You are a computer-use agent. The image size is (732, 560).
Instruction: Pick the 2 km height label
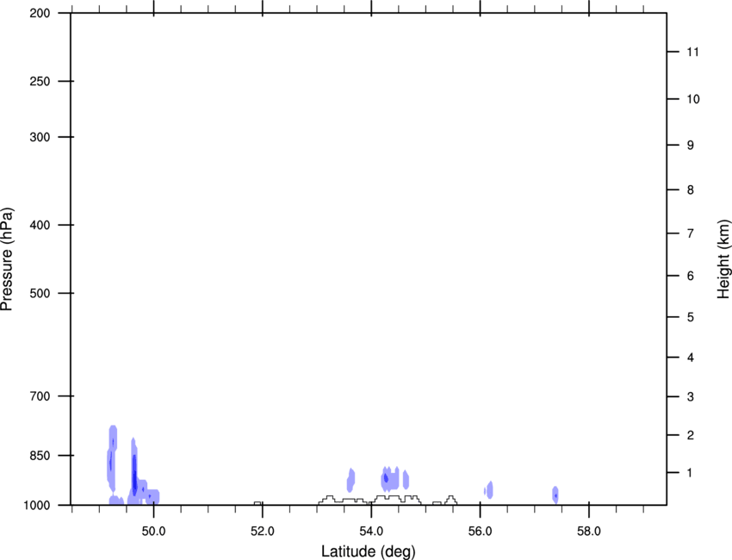tap(691, 435)
